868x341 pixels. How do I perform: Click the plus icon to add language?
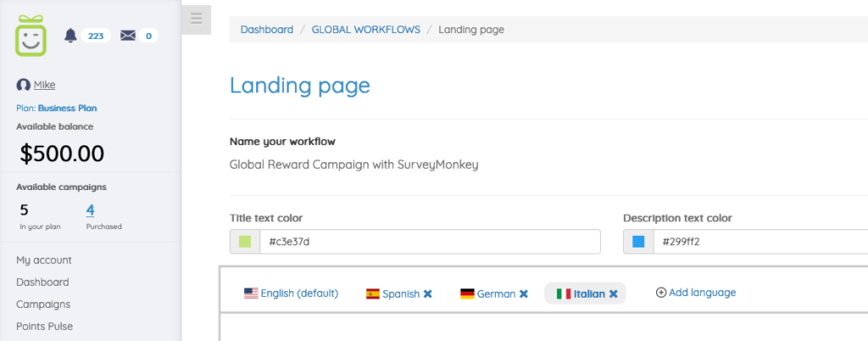click(661, 293)
